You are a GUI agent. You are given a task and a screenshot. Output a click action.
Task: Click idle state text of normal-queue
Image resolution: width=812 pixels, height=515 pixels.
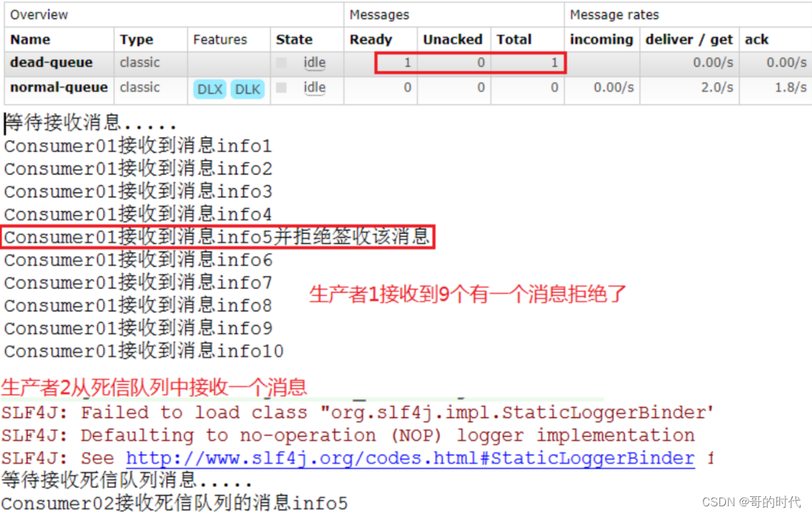click(x=315, y=88)
